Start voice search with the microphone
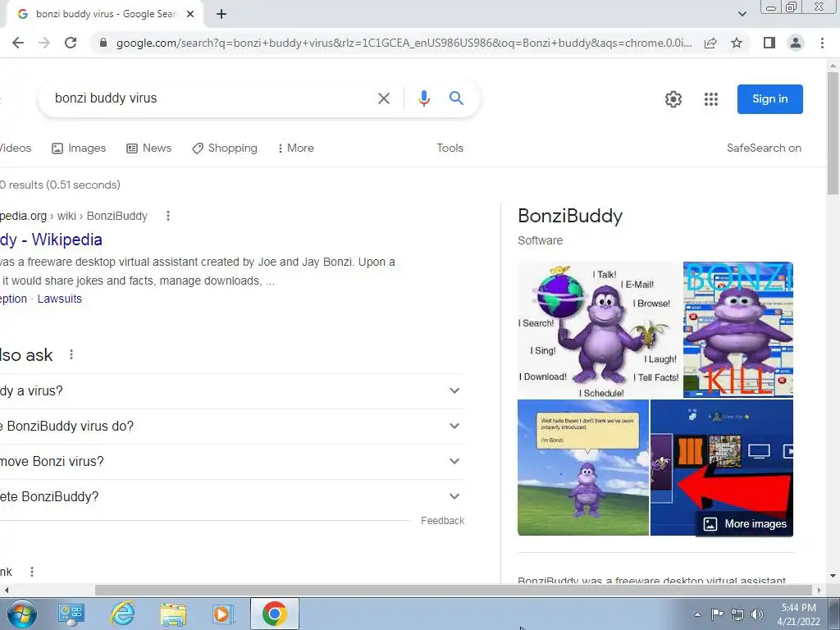 (x=424, y=98)
